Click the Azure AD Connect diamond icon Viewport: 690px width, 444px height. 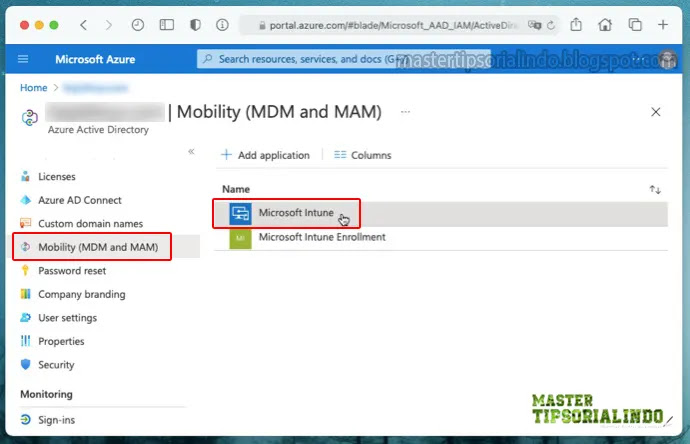point(26,200)
